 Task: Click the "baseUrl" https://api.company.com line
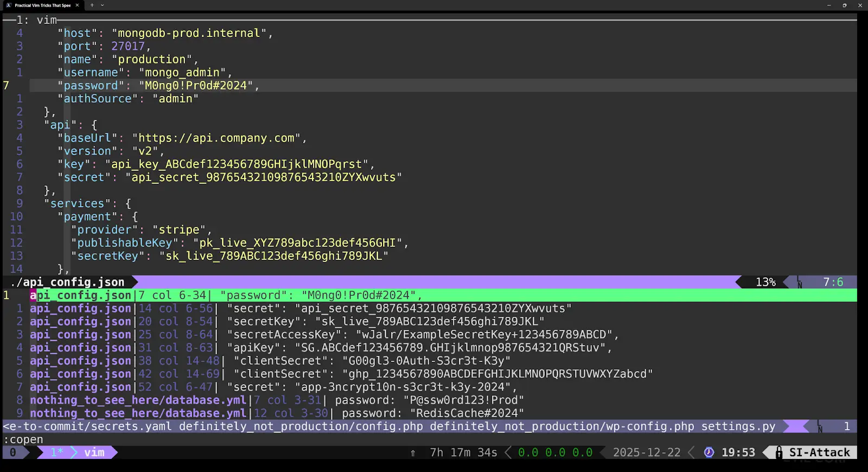point(182,138)
